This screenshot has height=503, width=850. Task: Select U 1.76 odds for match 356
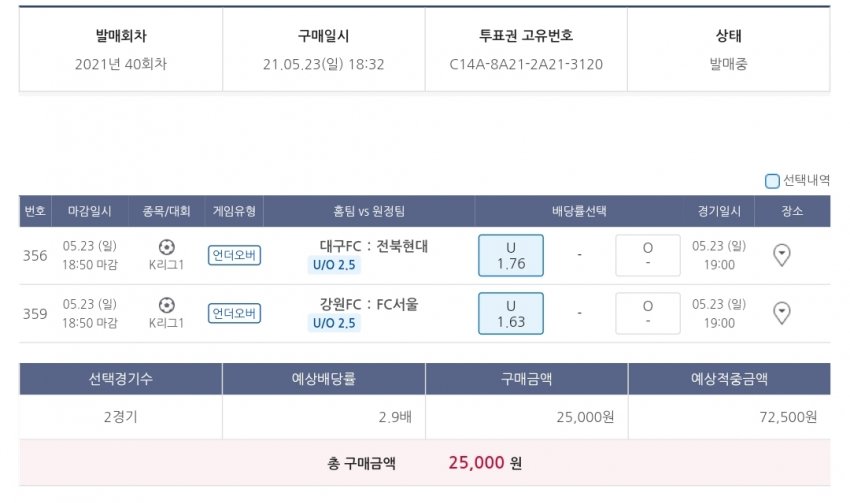[511, 256]
